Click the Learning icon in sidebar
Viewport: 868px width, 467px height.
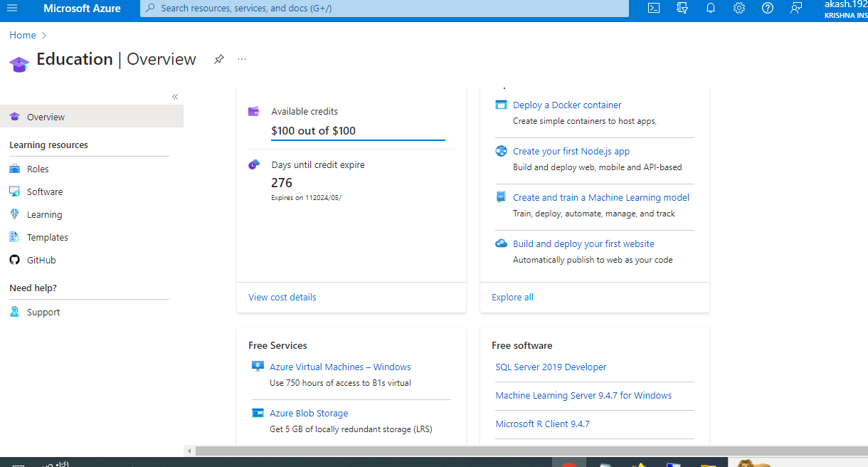[x=14, y=214]
